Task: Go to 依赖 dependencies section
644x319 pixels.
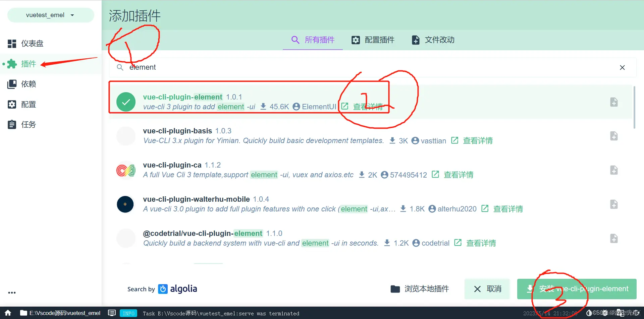Action: pyautogui.click(x=50, y=84)
